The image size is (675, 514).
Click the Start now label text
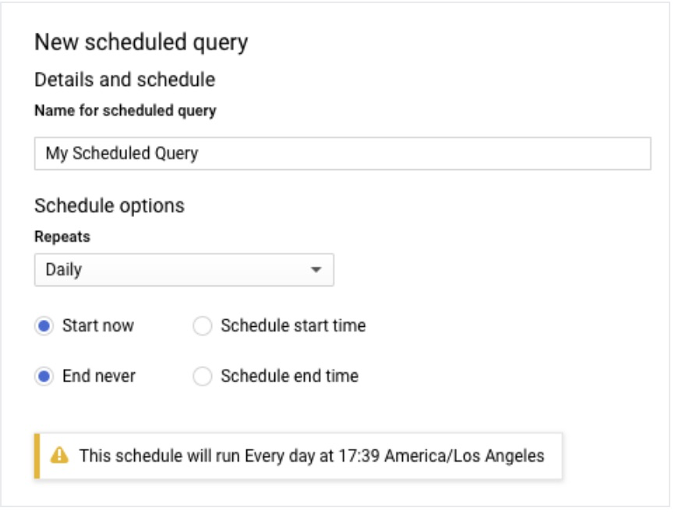(x=98, y=325)
